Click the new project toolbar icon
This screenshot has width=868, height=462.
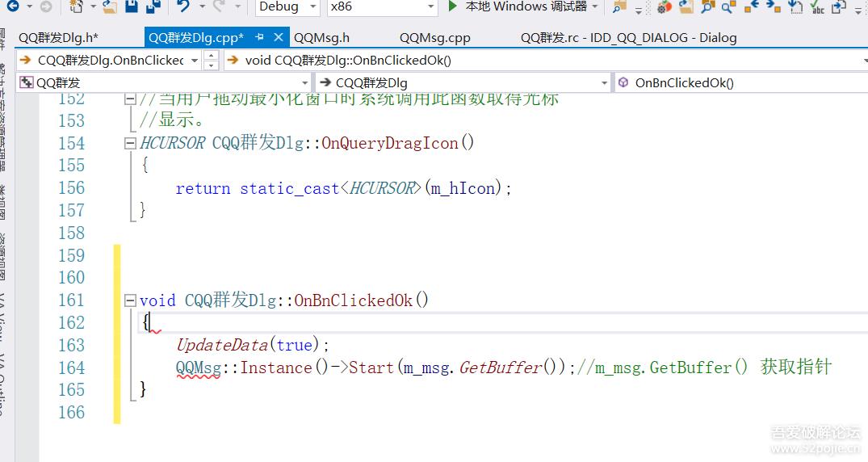coord(76,6)
